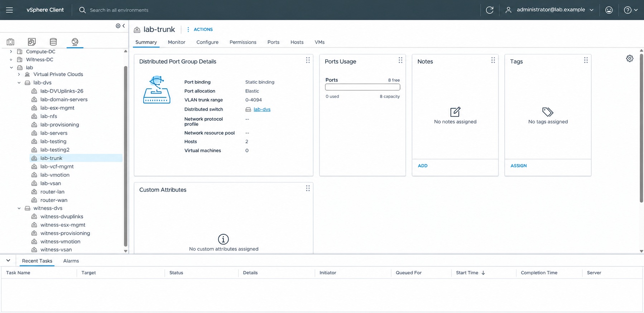Grab the Custom Attributes card drag handle
The height and width of the screenshot is (313, 644).
(308, 188)
